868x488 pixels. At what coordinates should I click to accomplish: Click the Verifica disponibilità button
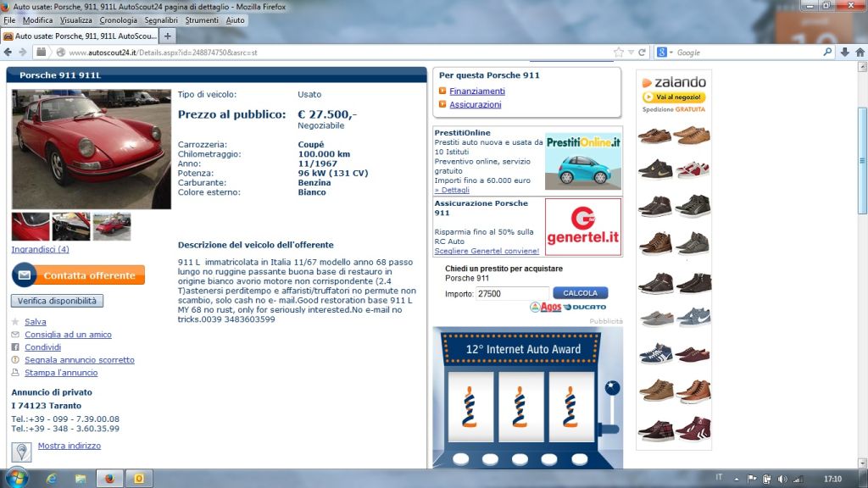tap(57, 301)
